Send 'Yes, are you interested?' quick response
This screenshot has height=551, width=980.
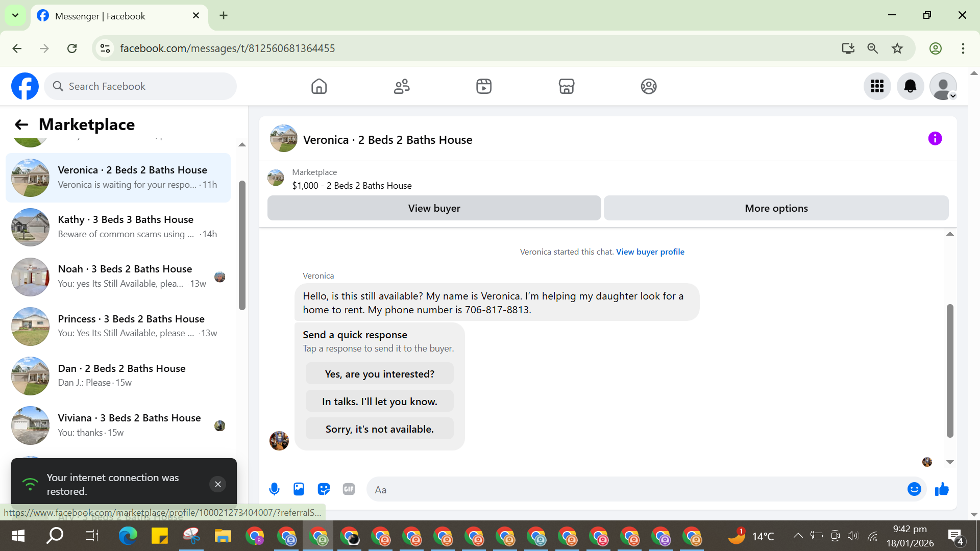coord(379,374)
